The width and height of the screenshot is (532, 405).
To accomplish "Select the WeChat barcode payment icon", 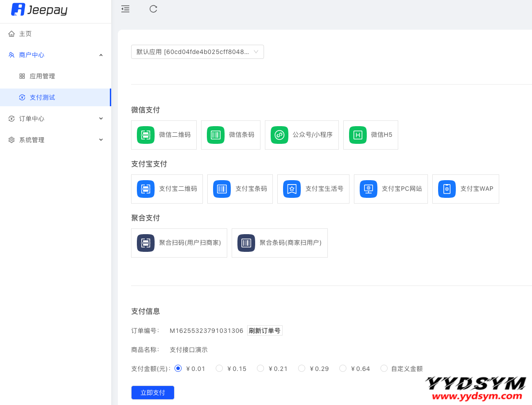I will [x=215, y=135].
